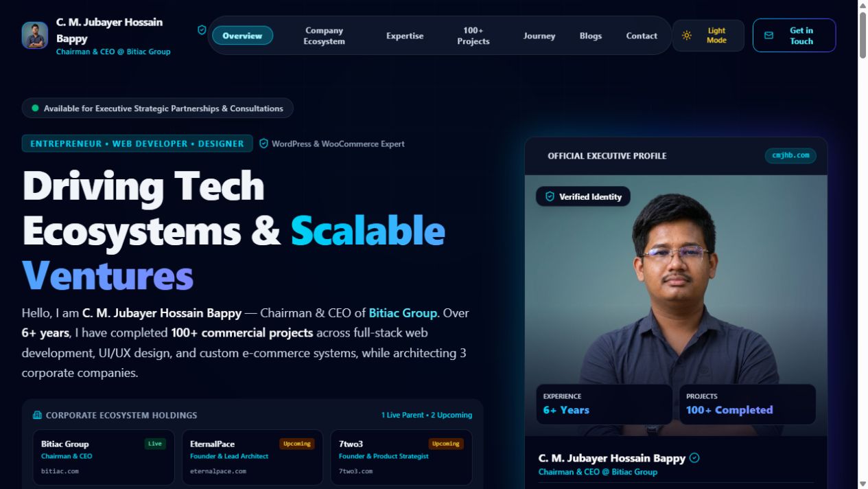
Task: Open the 7two3 company card
Action: pos(401,457)
